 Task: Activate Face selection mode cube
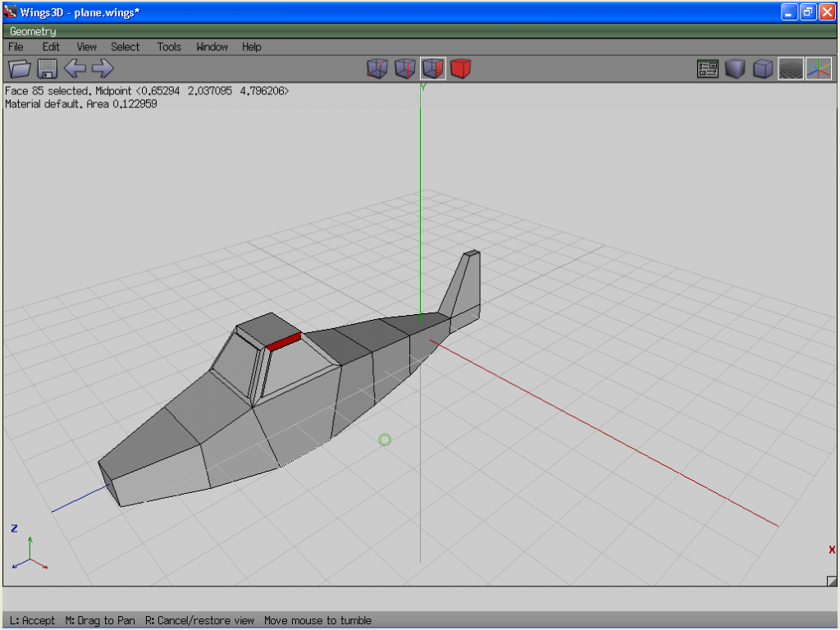[433, 69]
